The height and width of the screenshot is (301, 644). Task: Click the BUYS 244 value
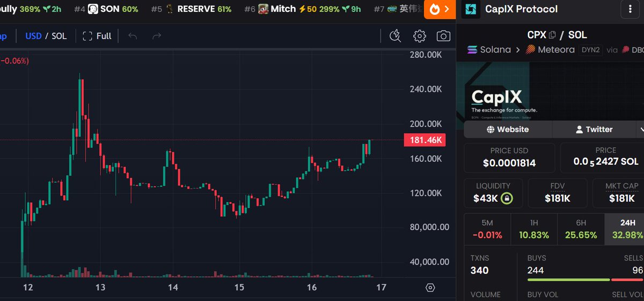click(537, 270)
